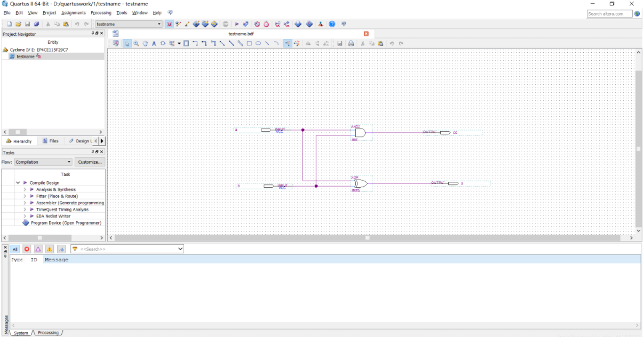The width and height of the screenshot is (644, 337).
Task: Pick the Oval drawing tool
Action: pyautogui.click(x=258, y=43)
